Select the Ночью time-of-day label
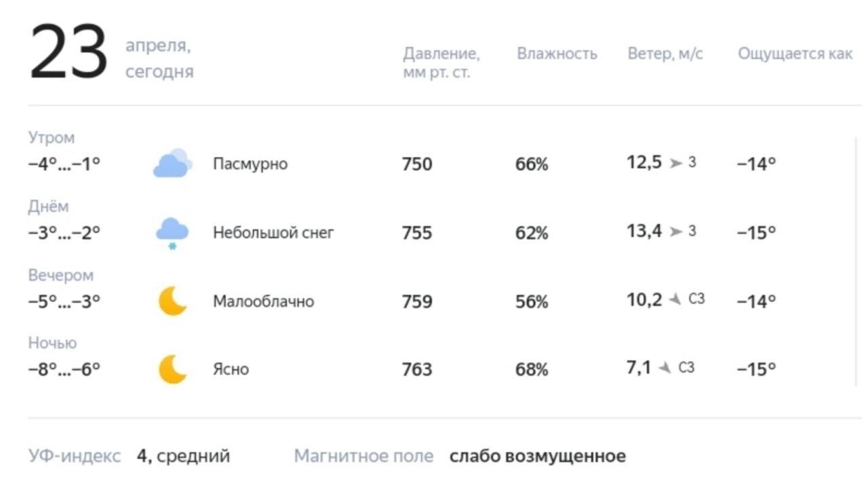Screen dimensions: 868x488 (x=52, y=343)
